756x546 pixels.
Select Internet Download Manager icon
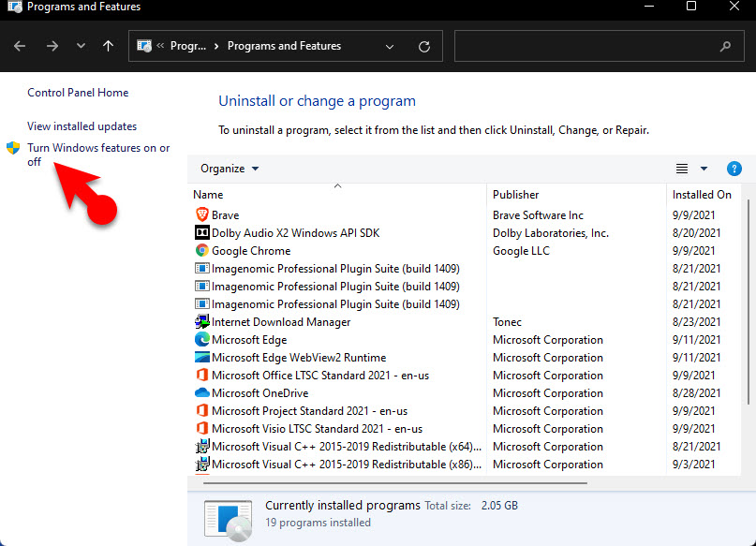pyautogui.click(x=202, y=321)
